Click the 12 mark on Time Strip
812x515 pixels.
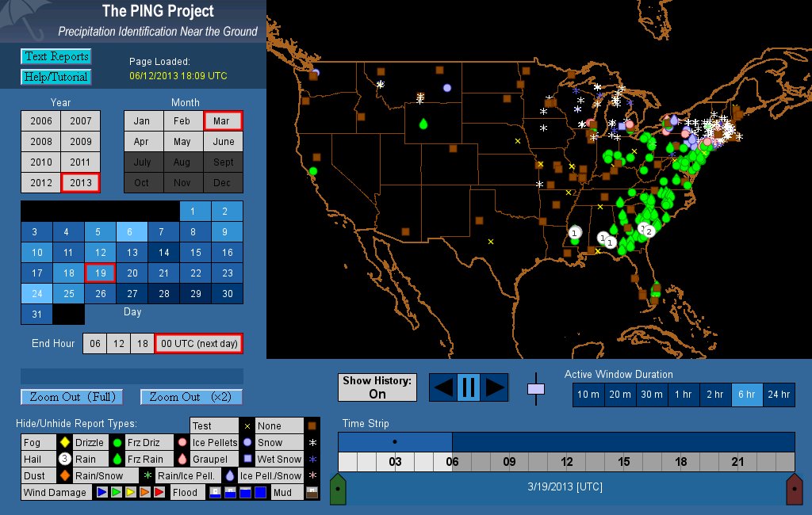click(x=566, y=462)
